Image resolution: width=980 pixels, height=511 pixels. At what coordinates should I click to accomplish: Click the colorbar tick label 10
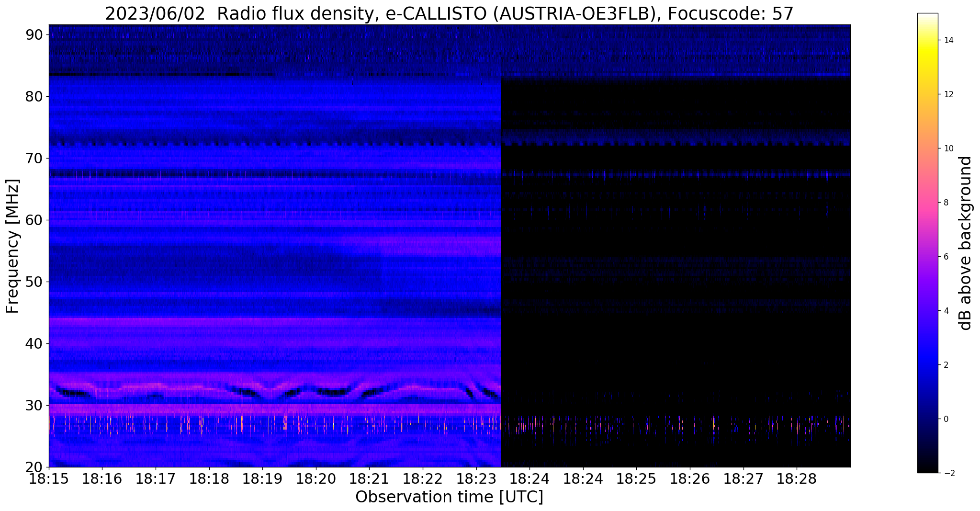pyautogui.click(x=947, y=148)
